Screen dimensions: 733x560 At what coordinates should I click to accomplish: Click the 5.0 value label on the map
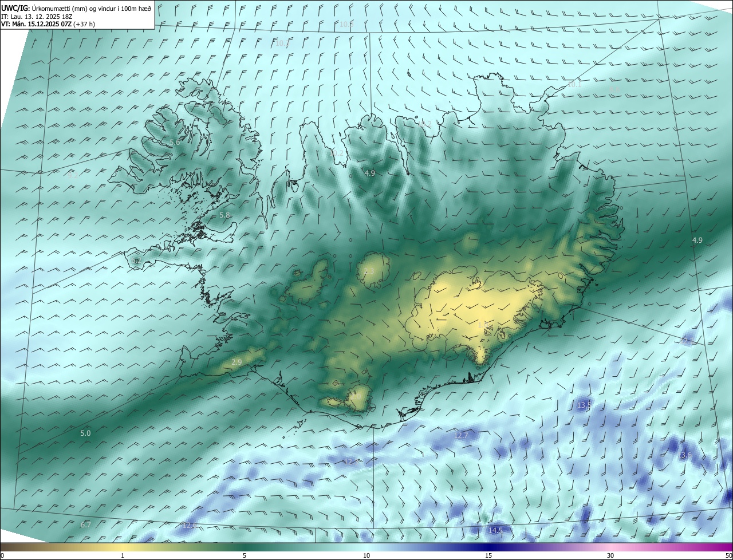click(85, 433)
